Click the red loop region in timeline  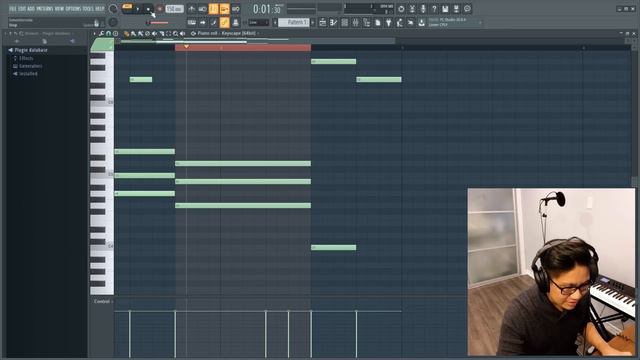(243, 48)
